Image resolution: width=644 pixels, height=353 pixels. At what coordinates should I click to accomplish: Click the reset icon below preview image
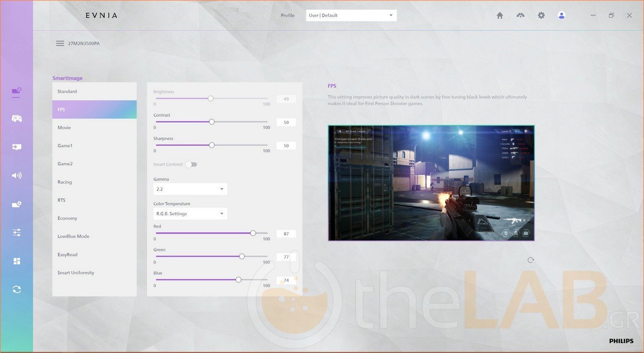(x=530, y=260)
